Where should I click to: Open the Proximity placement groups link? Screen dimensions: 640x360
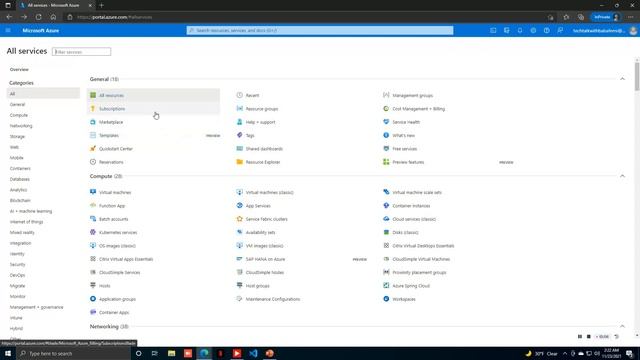coord(419,273)
